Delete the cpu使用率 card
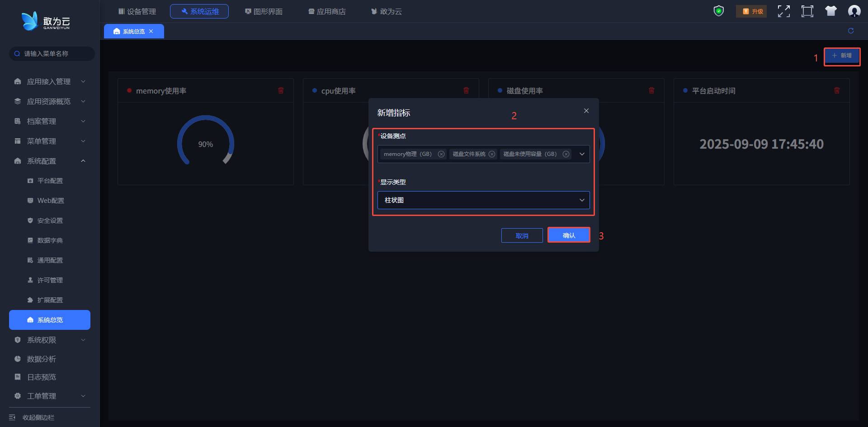This screenshot has width=868, height=427. 466,90
